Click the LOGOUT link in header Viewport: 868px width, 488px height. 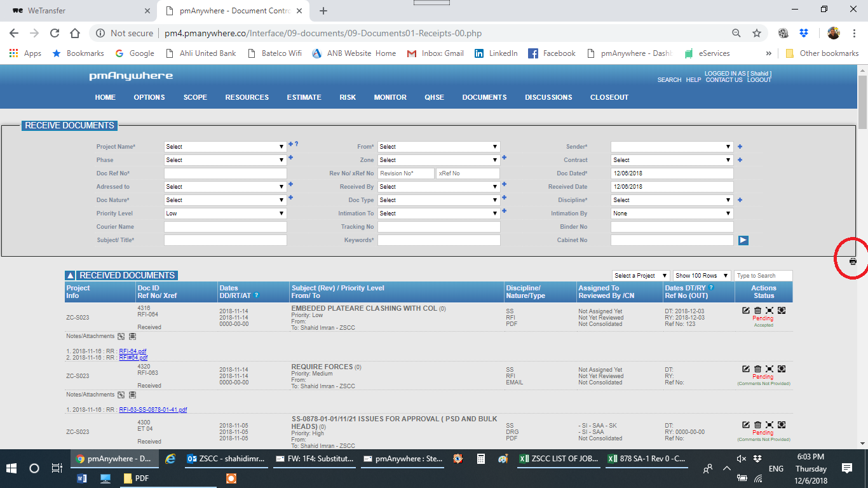[759, 80]
